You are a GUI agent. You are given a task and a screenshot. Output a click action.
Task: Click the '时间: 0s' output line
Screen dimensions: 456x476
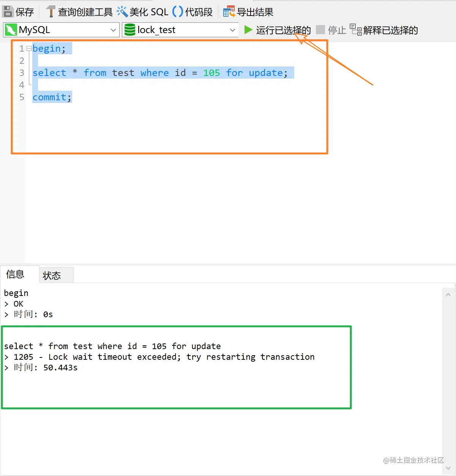[28, 315]
